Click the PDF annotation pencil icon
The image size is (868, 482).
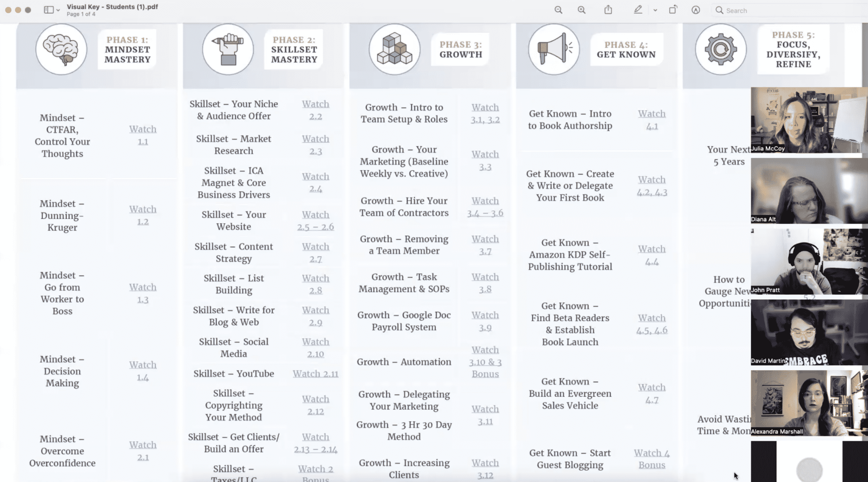(637, 10)
